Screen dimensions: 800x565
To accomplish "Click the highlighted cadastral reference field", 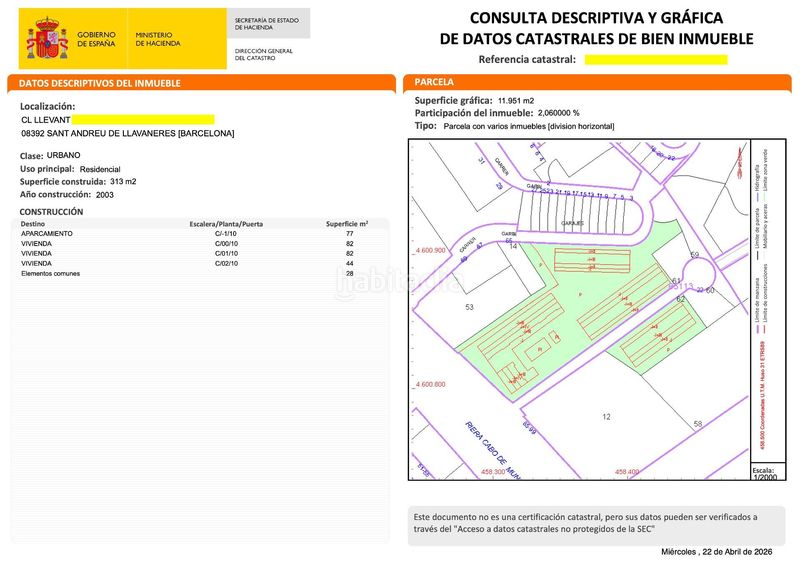I will (656, 60).
